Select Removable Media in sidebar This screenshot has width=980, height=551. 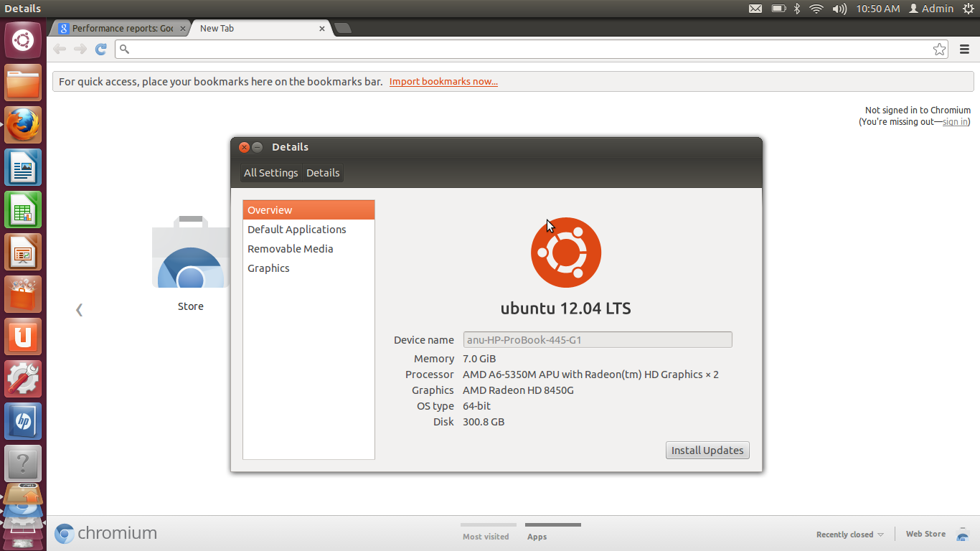[308, 249]
